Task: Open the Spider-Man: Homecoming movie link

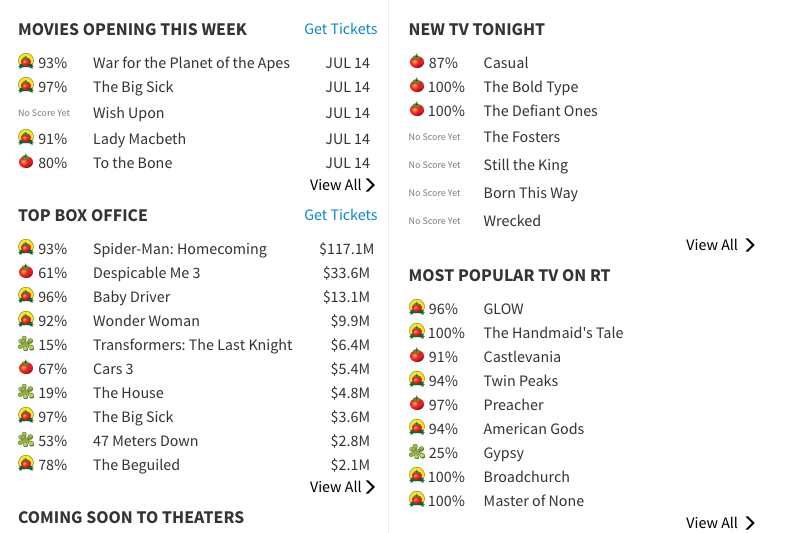Action: (x=180, y=249)
